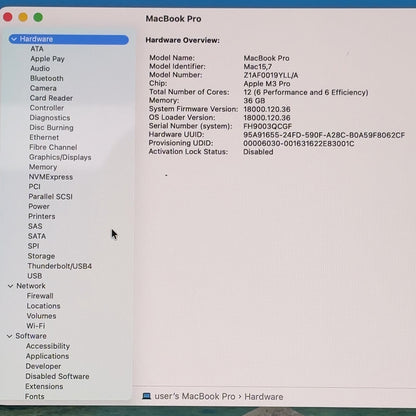Image resolution: width=416 pixels, height=416 pixels.
Task: Select the SATA entry
Action: coord(37,236)
